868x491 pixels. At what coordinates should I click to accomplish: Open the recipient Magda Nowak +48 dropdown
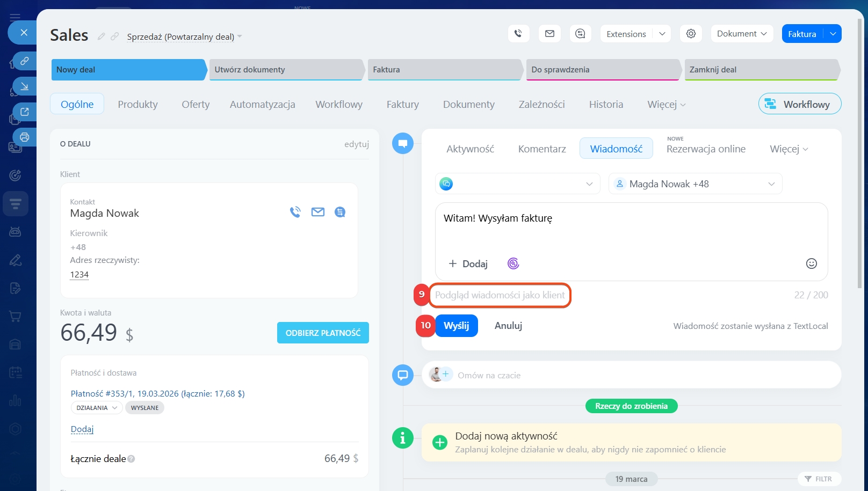tap(695, 184)
